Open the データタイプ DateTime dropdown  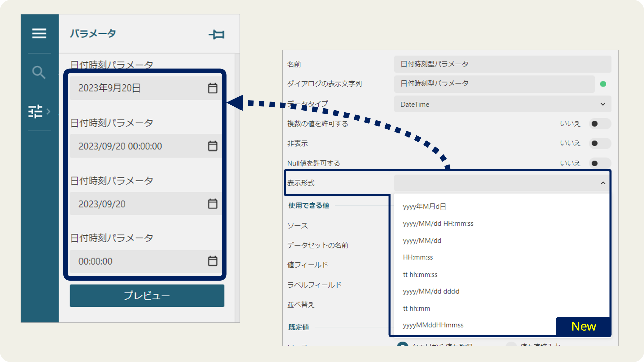click(502, 104)
